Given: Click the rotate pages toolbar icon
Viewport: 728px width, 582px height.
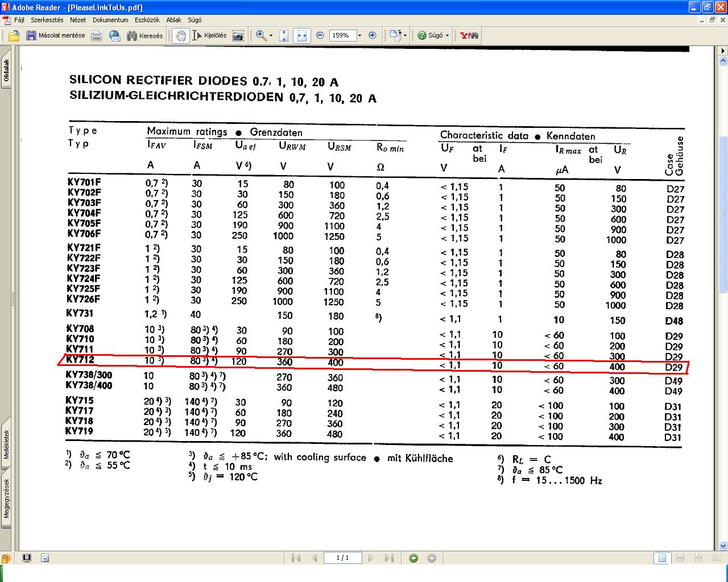Looking at the screenshot, I should pos(395,35).
